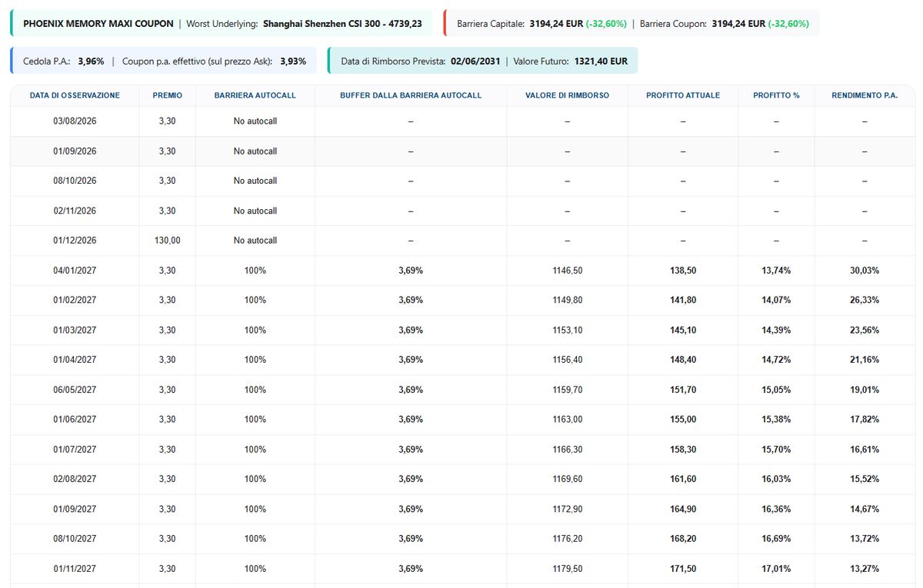923x588 pixels.
Task: Click the PREMIO column header
Action: (168, 95)
